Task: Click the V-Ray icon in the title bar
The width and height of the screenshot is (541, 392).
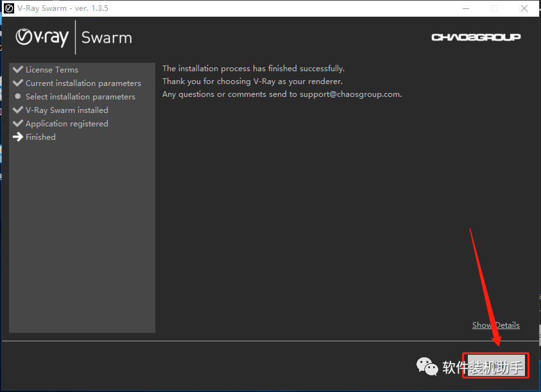Action: point(9,8)
